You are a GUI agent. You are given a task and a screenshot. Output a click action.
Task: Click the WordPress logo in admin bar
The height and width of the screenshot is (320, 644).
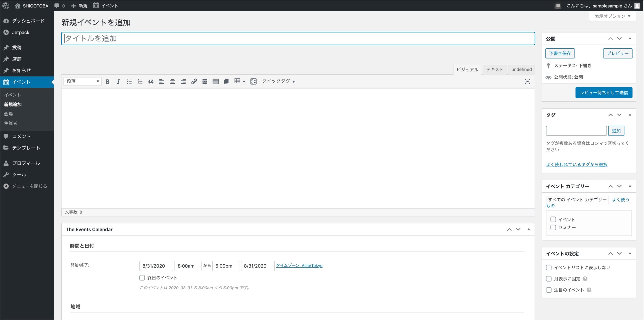click(x=6, y=6)
